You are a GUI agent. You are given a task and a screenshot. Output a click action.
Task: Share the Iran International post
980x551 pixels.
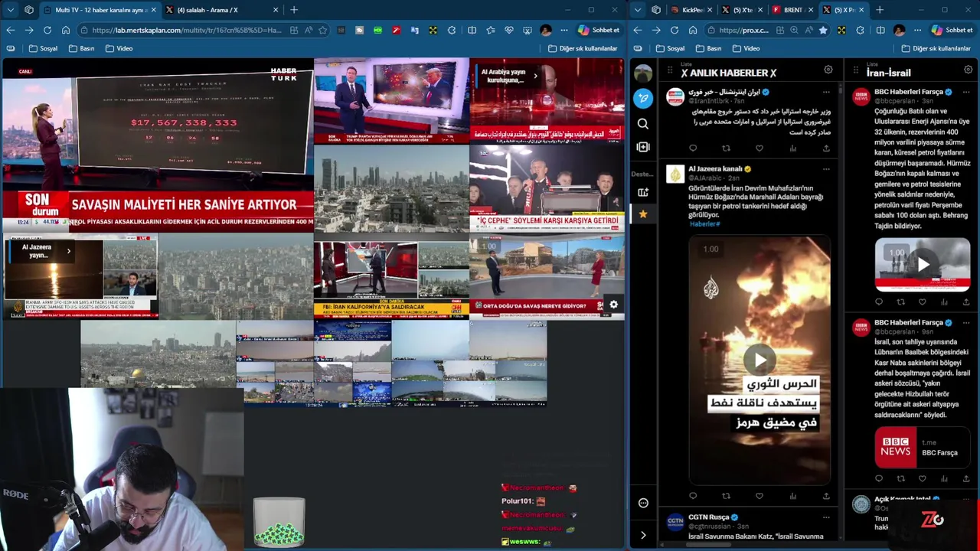[825, 148]
